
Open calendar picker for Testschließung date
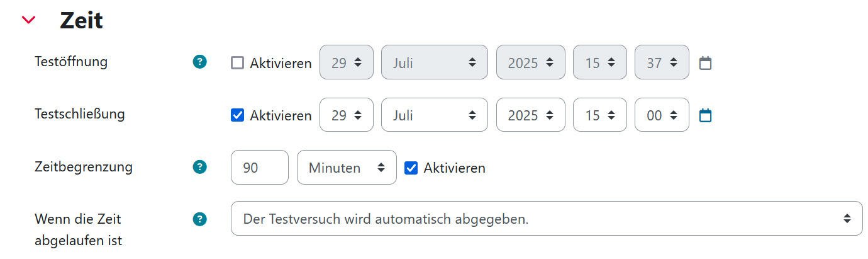705,115
